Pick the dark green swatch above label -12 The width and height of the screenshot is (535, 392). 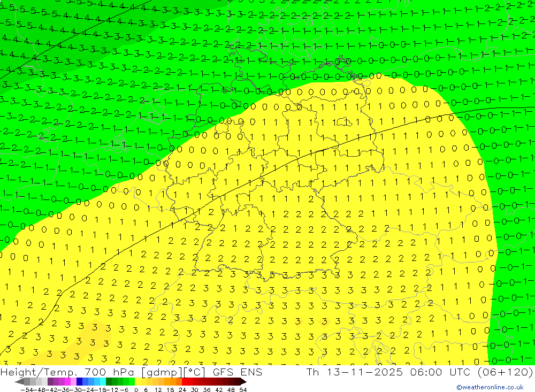pyautogui.click(x=109, y=382)
